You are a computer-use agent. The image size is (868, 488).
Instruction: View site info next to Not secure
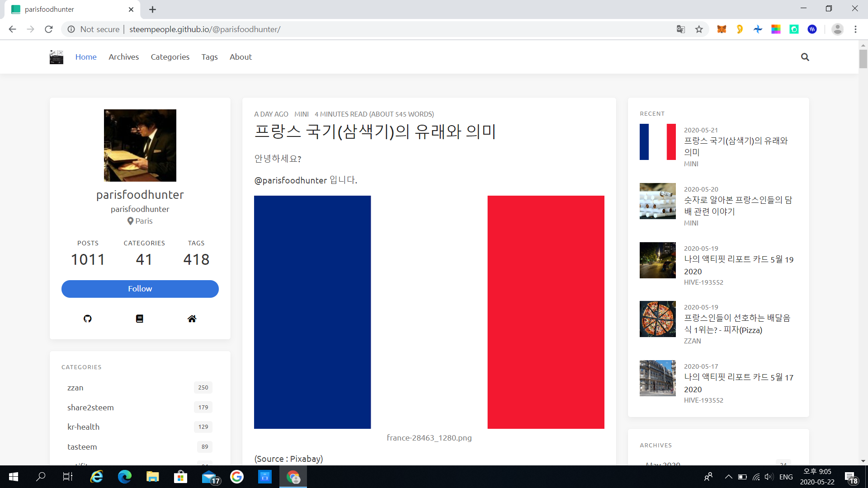71,29
